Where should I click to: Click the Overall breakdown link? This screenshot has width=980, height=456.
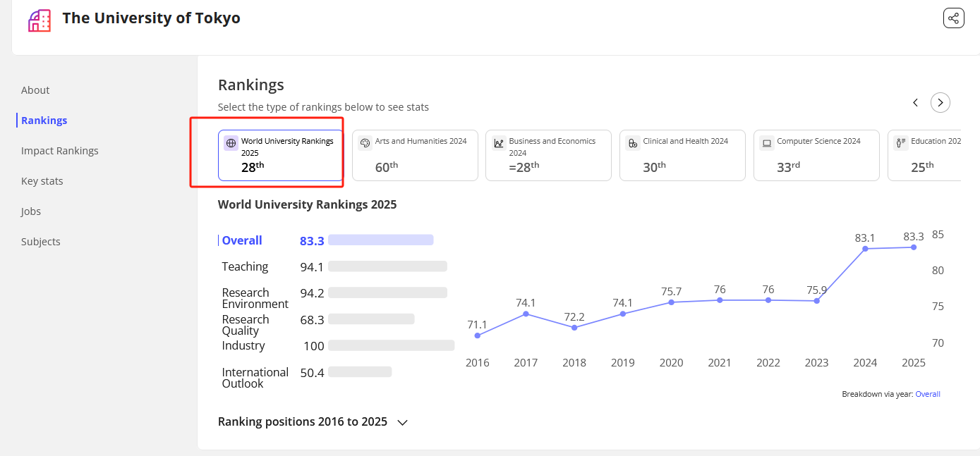point(927,394)
